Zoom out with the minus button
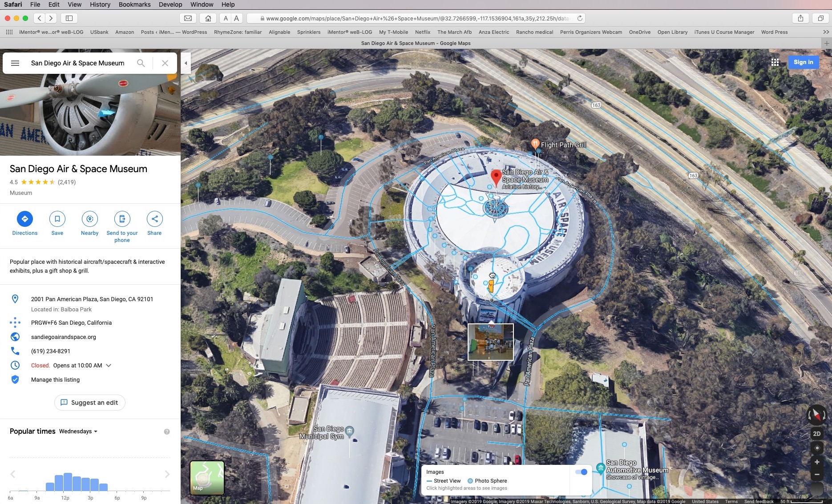 pos(817,475)
